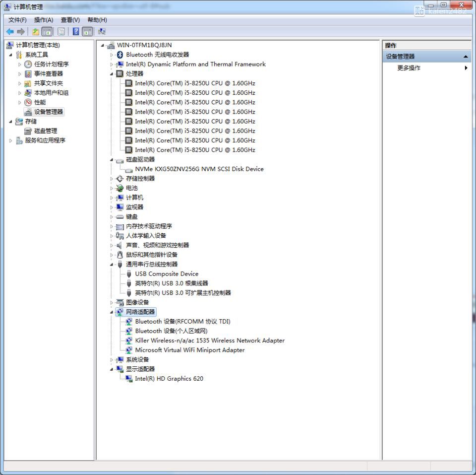Click the 声音、视频和游戏控制器 speaker icon
The height and width of the screenshot is (475, 476).
(x=119, y=245)
